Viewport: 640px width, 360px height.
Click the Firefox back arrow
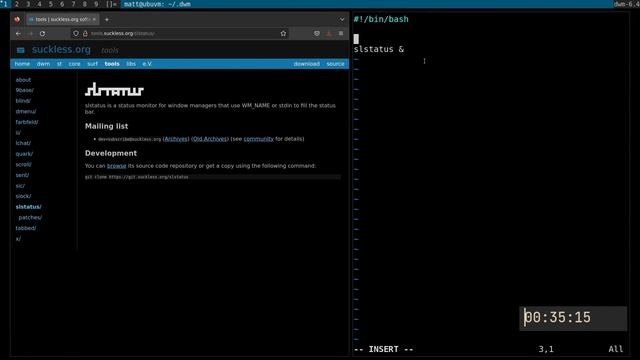18,33
